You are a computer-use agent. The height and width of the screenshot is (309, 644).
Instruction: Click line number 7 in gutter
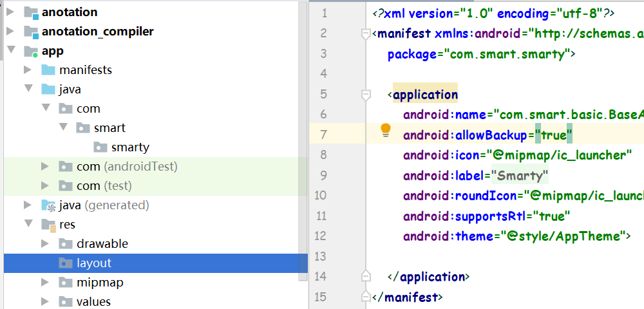[x=324, y=135]
